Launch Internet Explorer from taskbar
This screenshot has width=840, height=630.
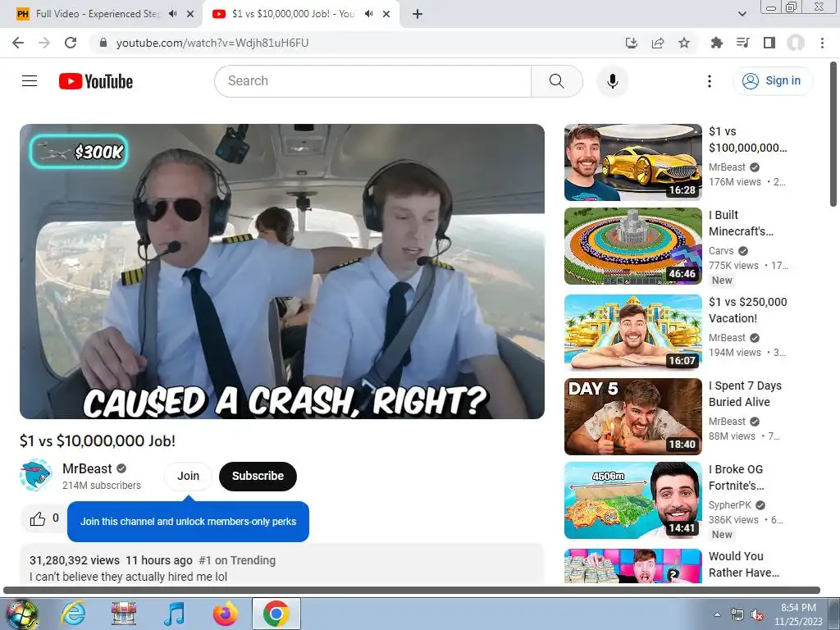point(73,614)
